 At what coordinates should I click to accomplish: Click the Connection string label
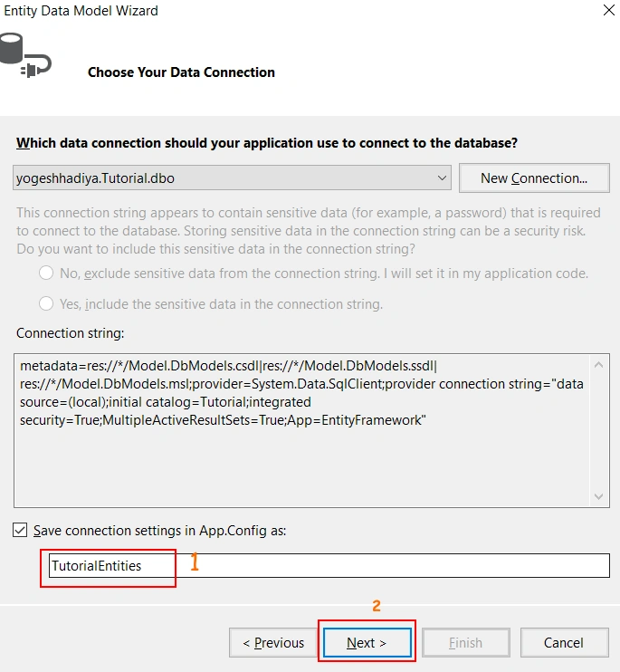pos(71,333)
